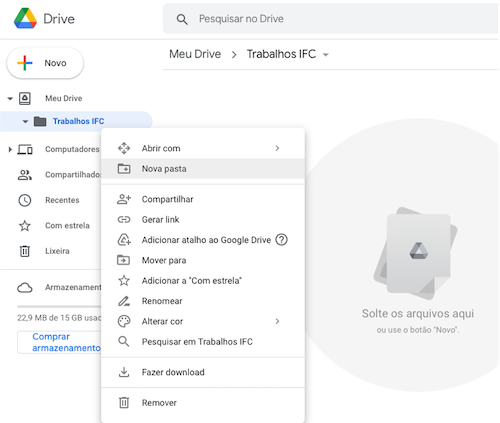Click the Lixeira trash icon in sidebar
The image size is (500, 423).
point(25,251)
